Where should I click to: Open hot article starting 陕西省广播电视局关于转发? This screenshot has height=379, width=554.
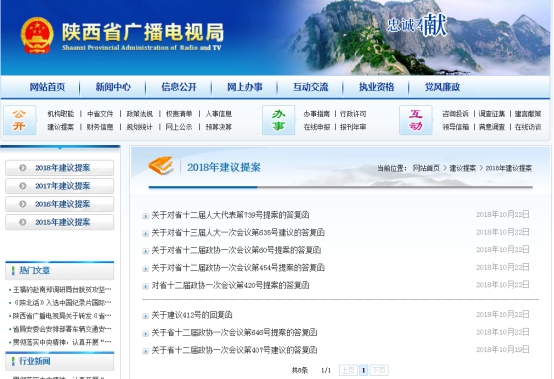pyautogui.click(x=62, y=316)
